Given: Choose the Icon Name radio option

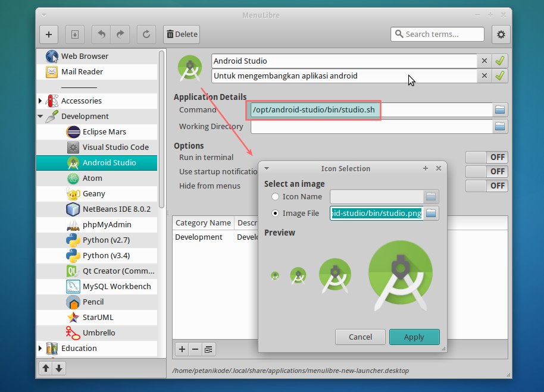Looking at the screenshot, I should coord(275,196).
